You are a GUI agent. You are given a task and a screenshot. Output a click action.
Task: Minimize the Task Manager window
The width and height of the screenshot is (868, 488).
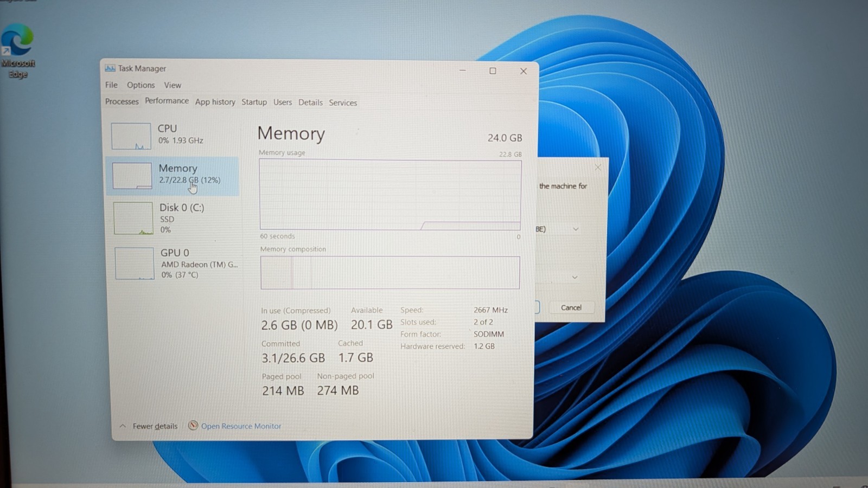tap(462, 70)
